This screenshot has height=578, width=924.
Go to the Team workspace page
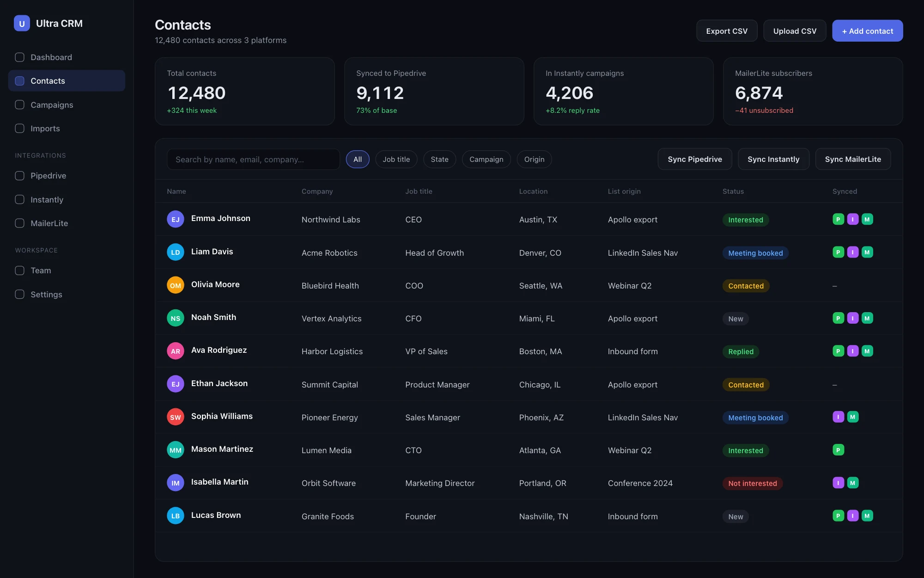point(67,271)
